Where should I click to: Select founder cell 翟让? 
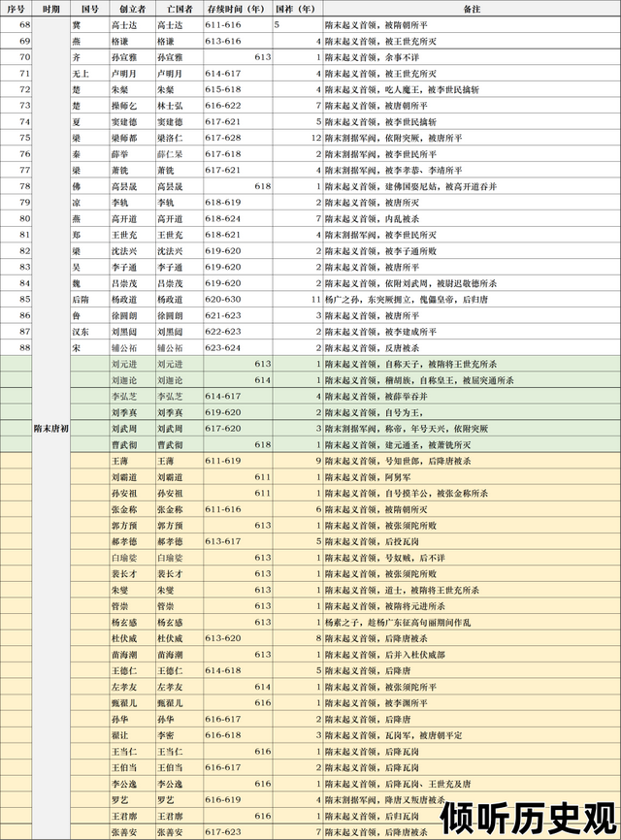pyautogui.click(x=132, y=735)
